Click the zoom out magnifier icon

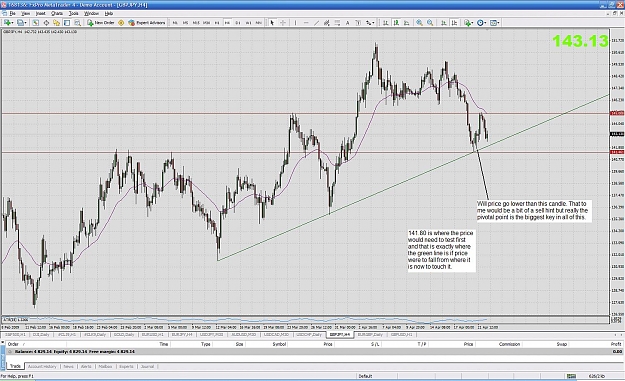pos(430,23)
